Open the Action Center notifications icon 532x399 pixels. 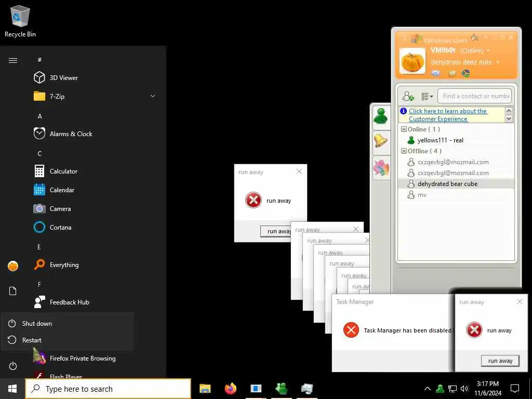(515, 389)
